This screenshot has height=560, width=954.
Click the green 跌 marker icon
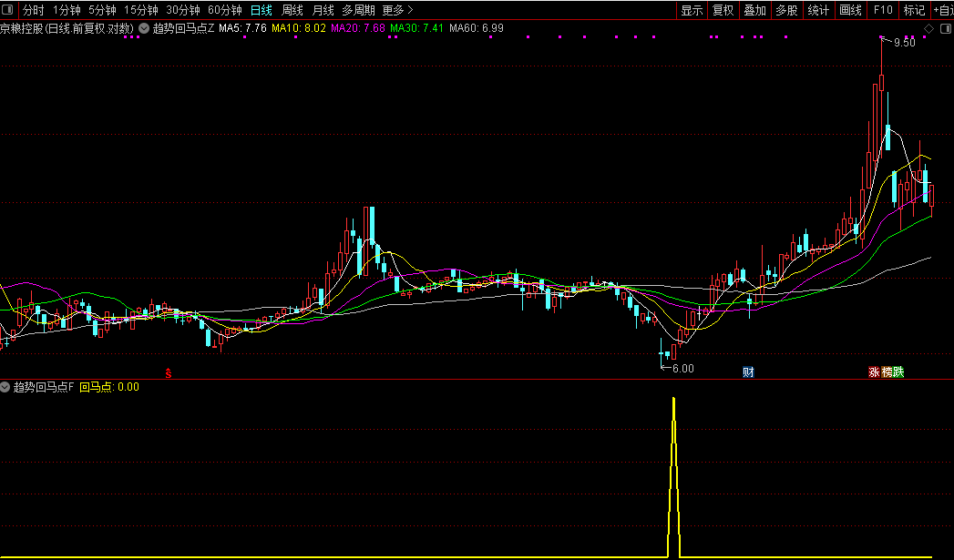(x=898, y=372)
